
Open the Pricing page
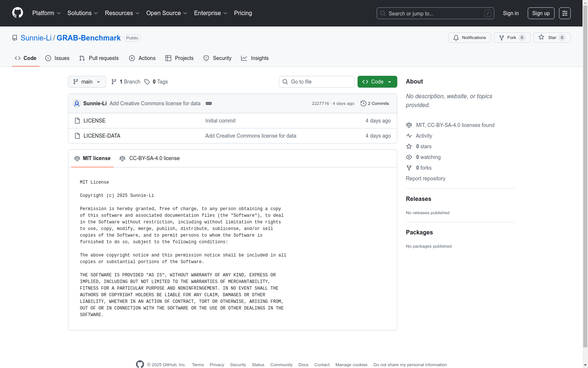point(243,13)
